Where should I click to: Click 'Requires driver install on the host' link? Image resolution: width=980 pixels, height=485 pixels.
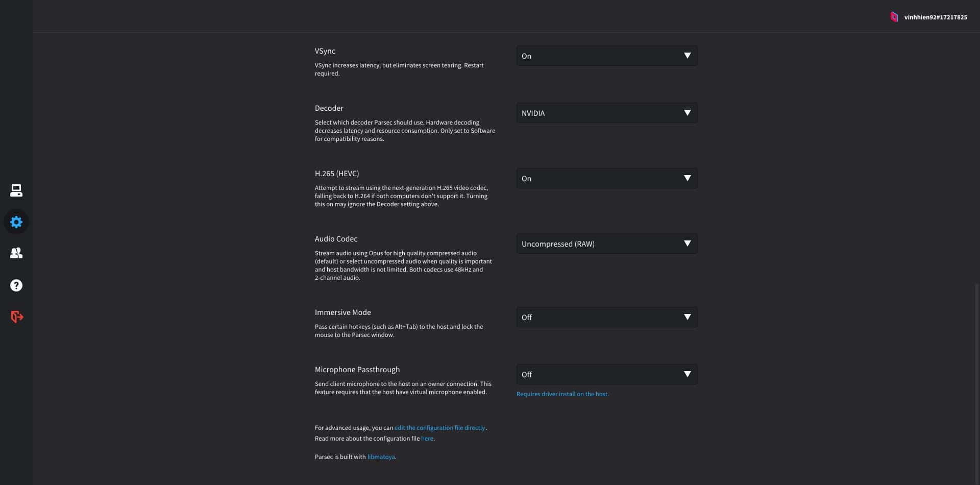click(x=562, y=394)
